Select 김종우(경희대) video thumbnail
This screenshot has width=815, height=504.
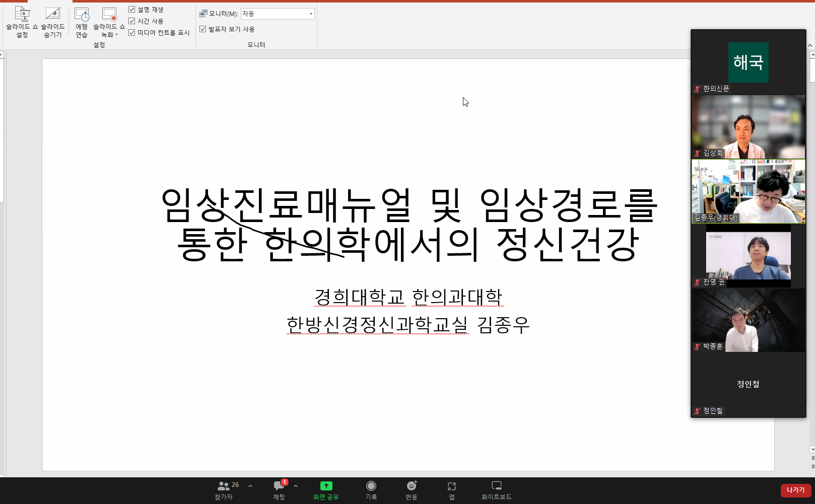(x=749, y=191)
